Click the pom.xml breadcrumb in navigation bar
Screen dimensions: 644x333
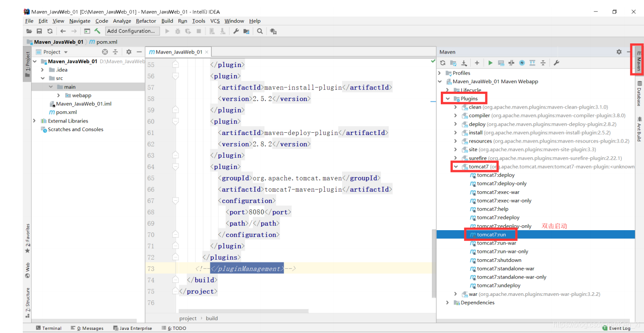103,42
